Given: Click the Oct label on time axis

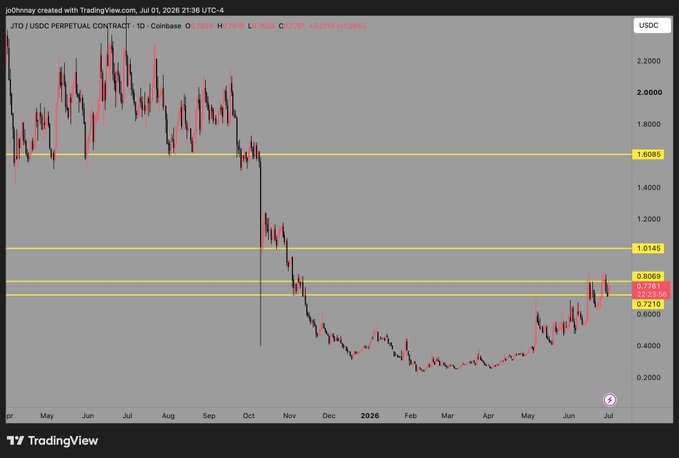Looking at the screenshot, I should click(x=249, y=416).
